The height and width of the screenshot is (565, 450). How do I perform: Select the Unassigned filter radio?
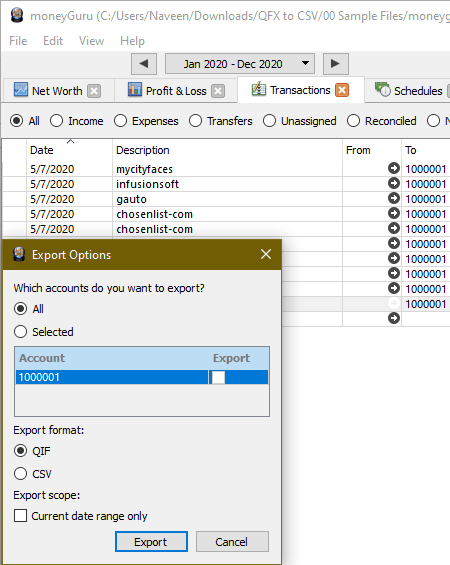click(269, 121)
